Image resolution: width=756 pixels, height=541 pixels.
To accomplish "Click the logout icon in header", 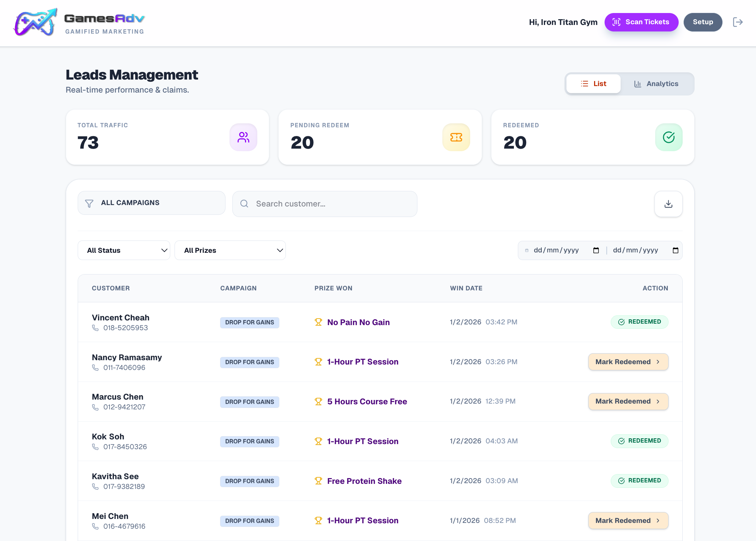I will click(738, 22).
